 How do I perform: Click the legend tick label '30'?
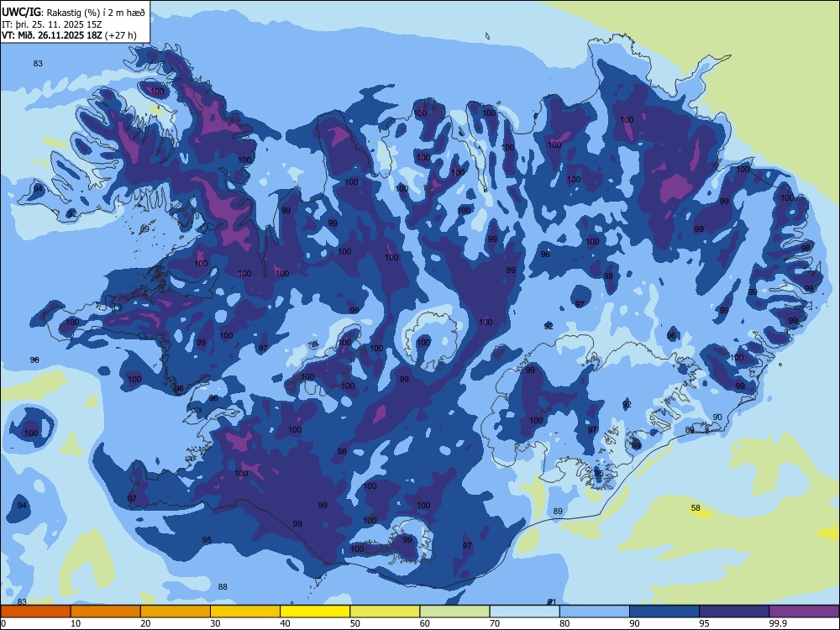(x=215, y=623)
